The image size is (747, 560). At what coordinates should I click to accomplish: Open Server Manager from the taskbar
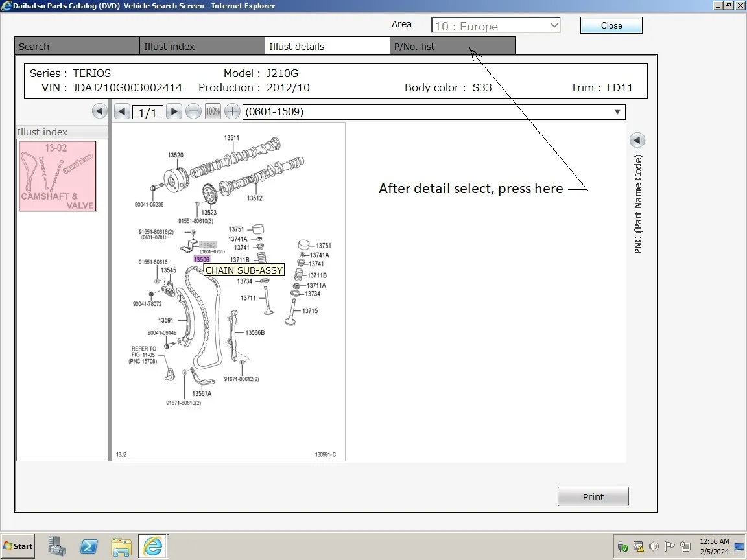(x=57, y=546)
